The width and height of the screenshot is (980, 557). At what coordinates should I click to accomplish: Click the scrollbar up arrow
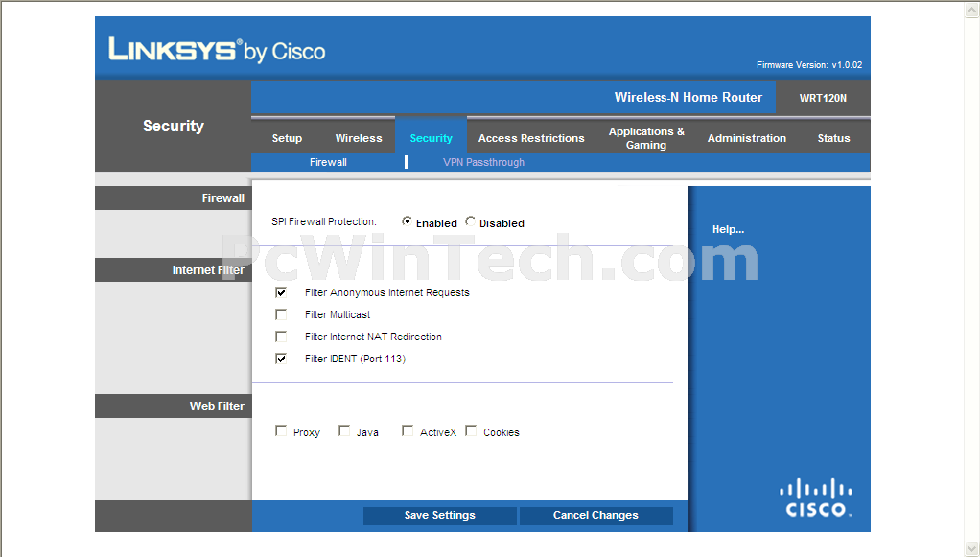[x=972, y=10]
